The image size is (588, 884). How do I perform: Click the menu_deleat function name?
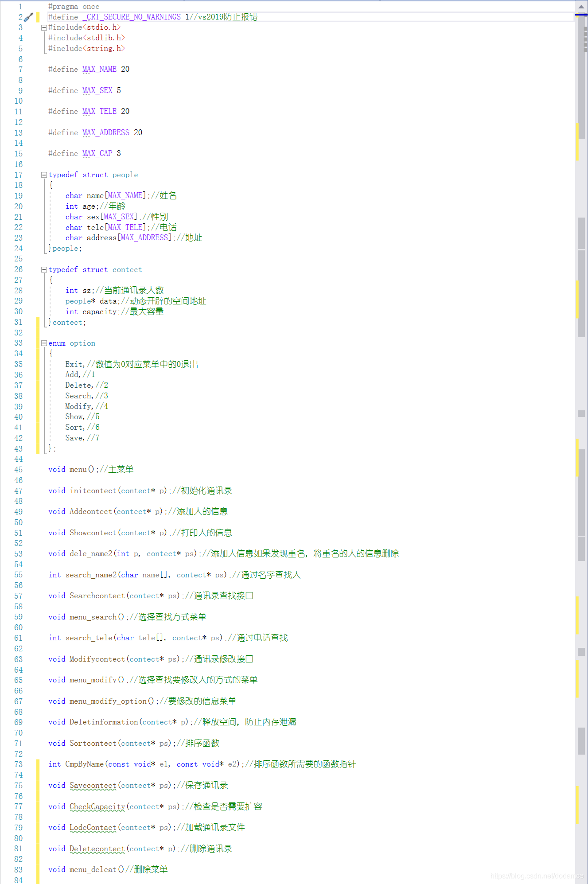[93, 870]
